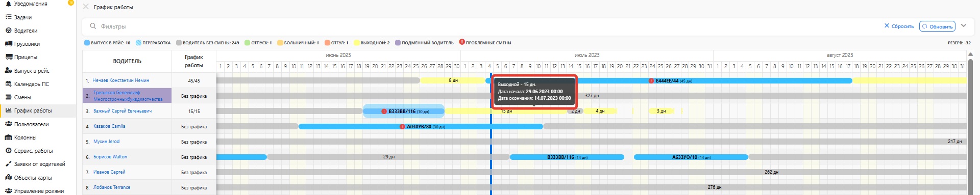Viewport: 980px width, 195px height.
Task: Close the График работы panel
Action: click(x=86, y=7)
